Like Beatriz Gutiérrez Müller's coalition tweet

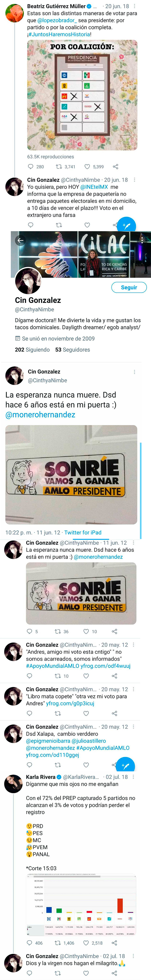click(x=87, y=167)
